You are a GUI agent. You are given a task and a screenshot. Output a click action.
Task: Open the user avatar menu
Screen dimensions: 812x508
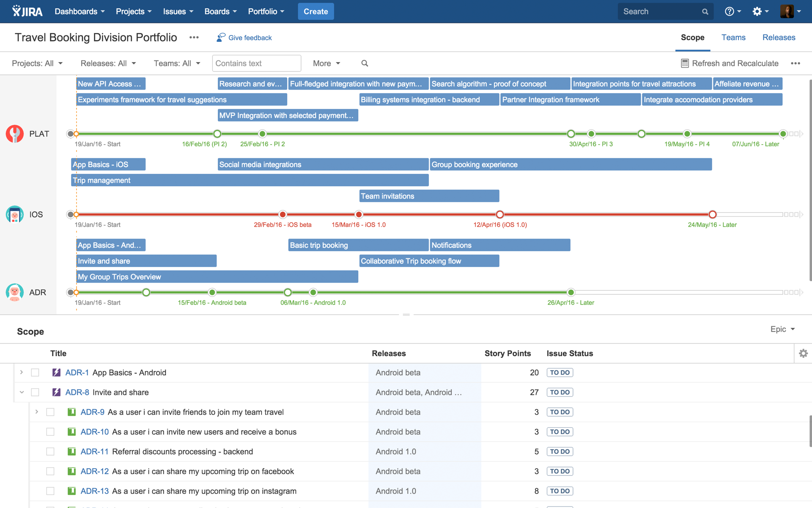pyautogui.click(x=790, y=11)
